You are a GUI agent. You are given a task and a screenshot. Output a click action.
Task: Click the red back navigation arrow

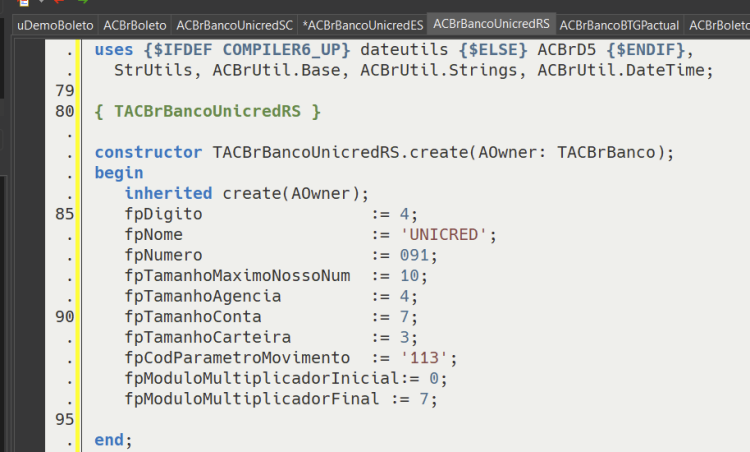59,2
